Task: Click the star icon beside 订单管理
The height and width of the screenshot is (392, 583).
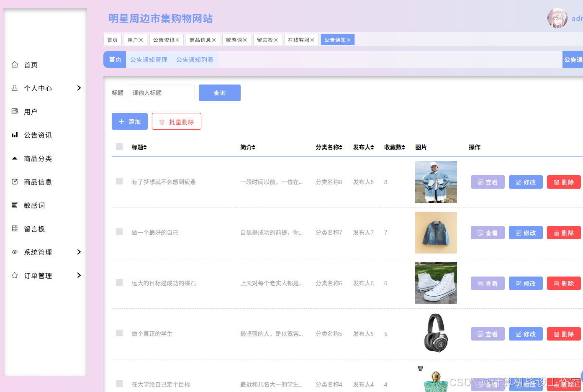Action: [15, 275]
